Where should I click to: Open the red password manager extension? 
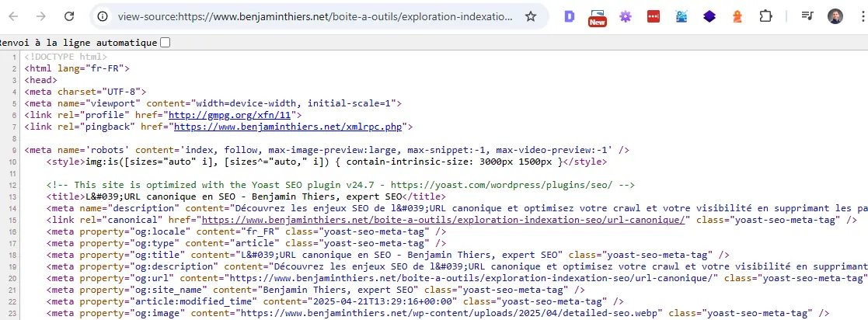point(654,16)
